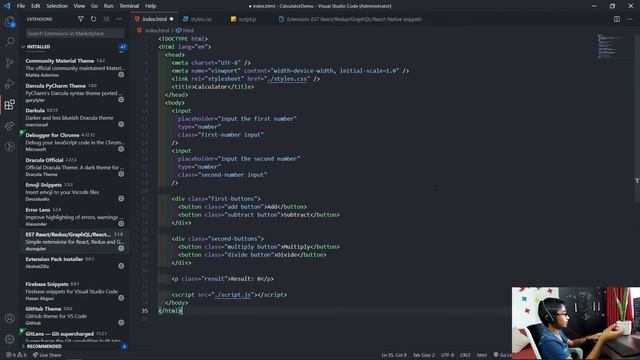
Task: Follow the ./styles.css href link
Action: 288,79
